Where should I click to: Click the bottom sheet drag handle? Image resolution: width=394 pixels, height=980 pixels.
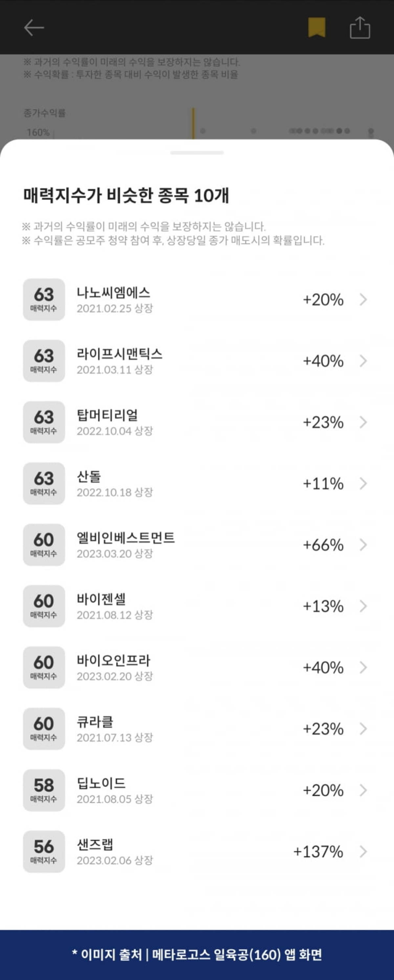pyautogui.click(x=197, y=153)
